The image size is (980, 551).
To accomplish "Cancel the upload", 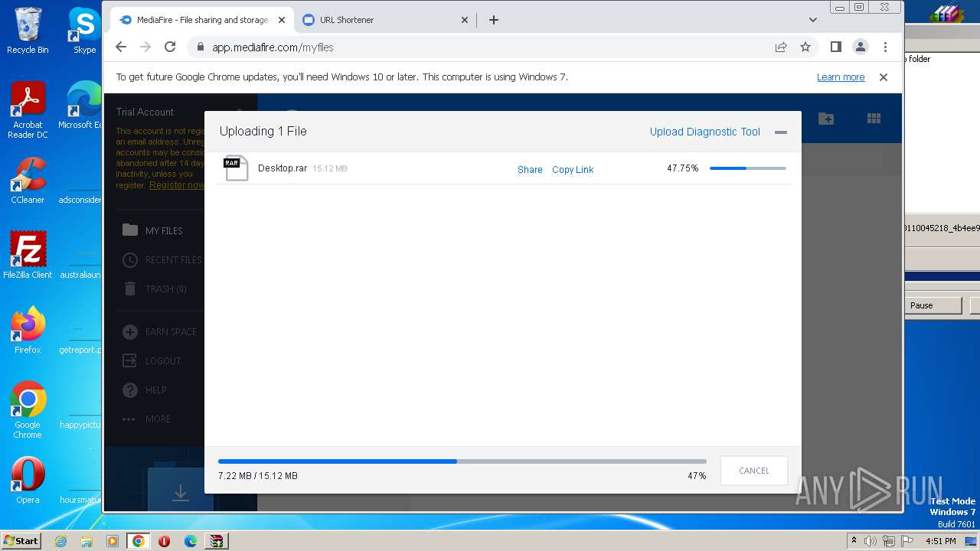I will pos(754,471).
